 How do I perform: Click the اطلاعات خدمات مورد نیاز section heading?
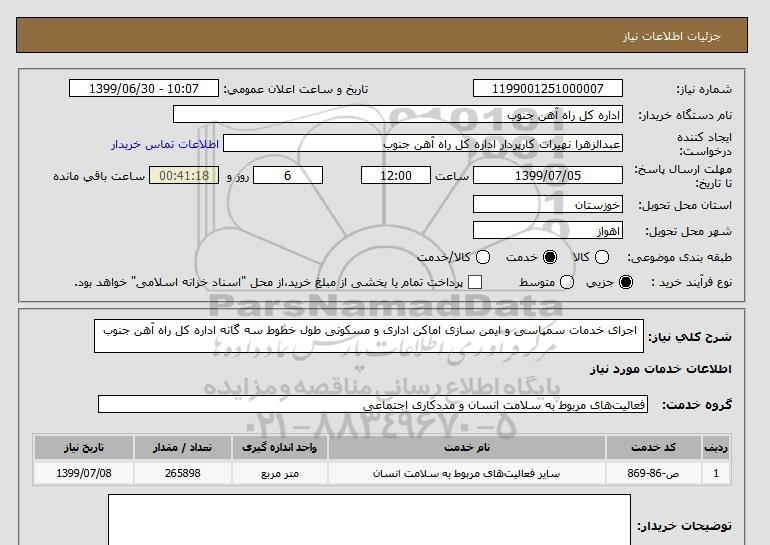pos(660,369)
